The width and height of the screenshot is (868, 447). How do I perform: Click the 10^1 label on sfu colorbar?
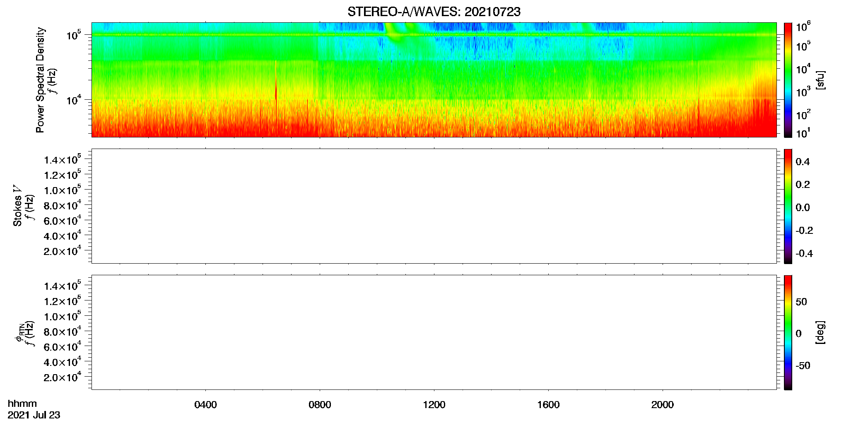click(803, 133)
